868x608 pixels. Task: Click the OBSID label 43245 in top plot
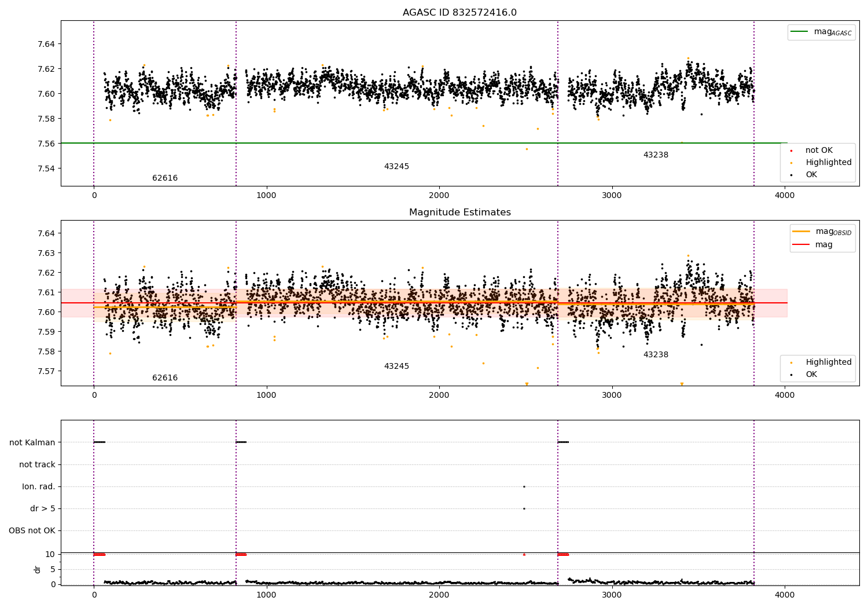[396, 167]
